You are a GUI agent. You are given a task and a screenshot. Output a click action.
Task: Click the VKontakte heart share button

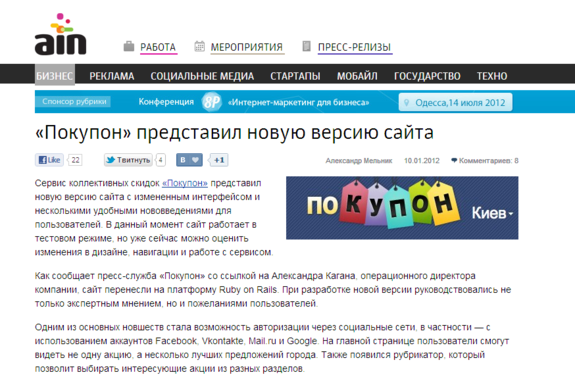(x=189, y=160)
